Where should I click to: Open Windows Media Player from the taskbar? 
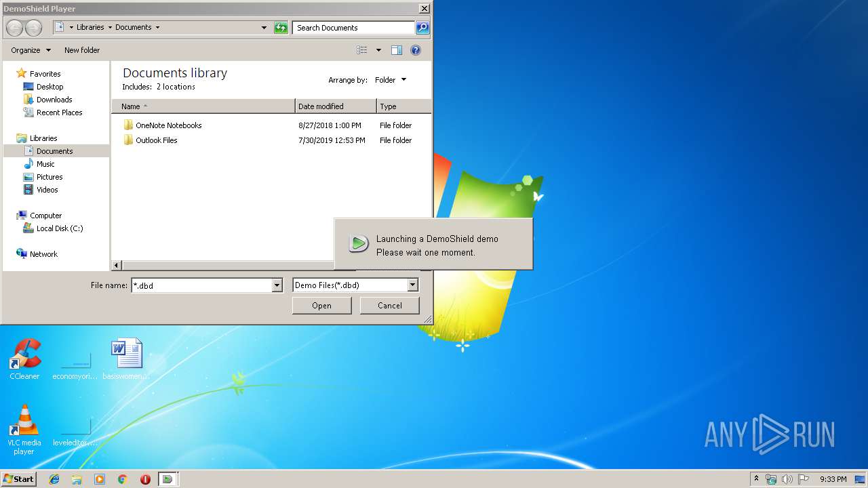click(x=100, y=479)
